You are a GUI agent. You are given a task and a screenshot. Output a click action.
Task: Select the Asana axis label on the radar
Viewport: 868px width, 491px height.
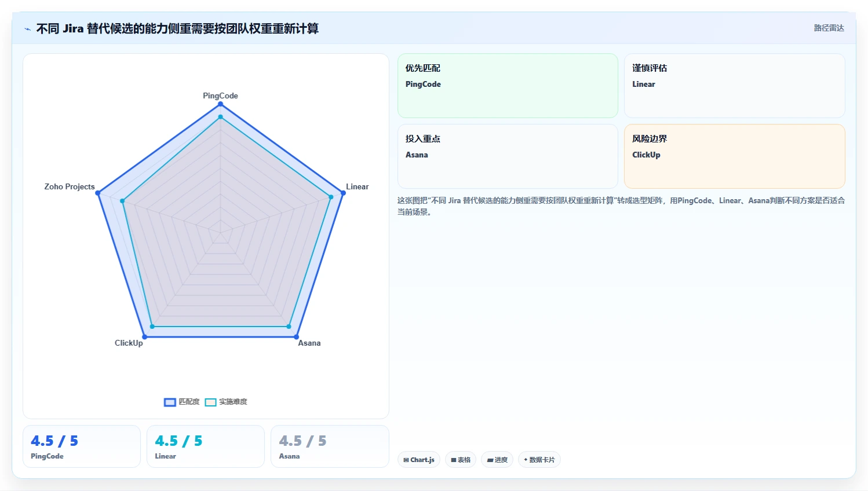tap(309, 343)
